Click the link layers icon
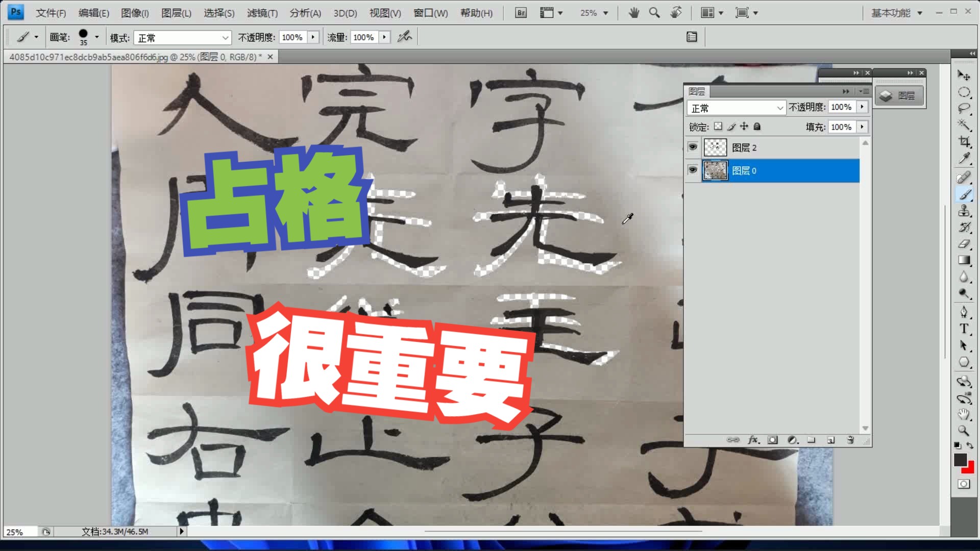This screenshot has height=551, width=980. (733, 440)
